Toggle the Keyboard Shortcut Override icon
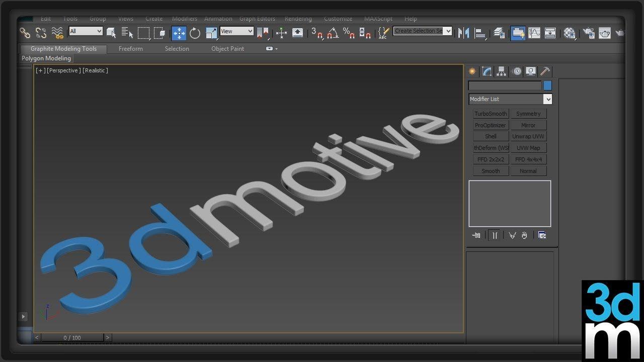The height and width of the screenshot is (362, 644). pyautogui.click(x=298, y=33)
